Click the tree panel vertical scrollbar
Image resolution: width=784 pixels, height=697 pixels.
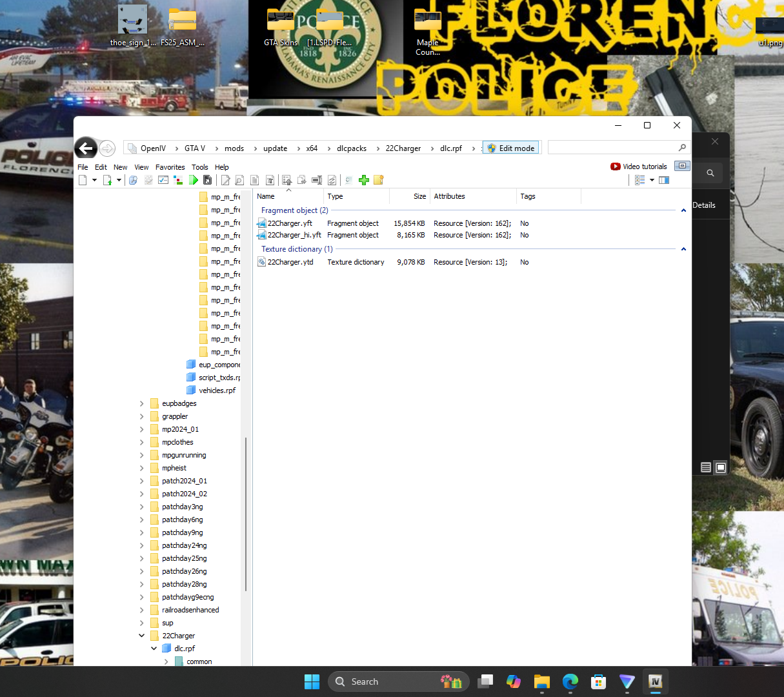[246, 514]
